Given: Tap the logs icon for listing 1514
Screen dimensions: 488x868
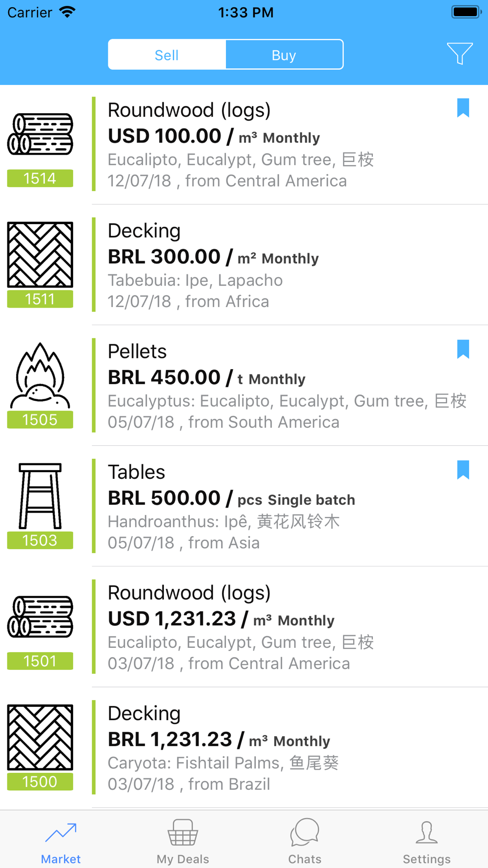Looking at the screenshot, I should (x=40, y=134).
